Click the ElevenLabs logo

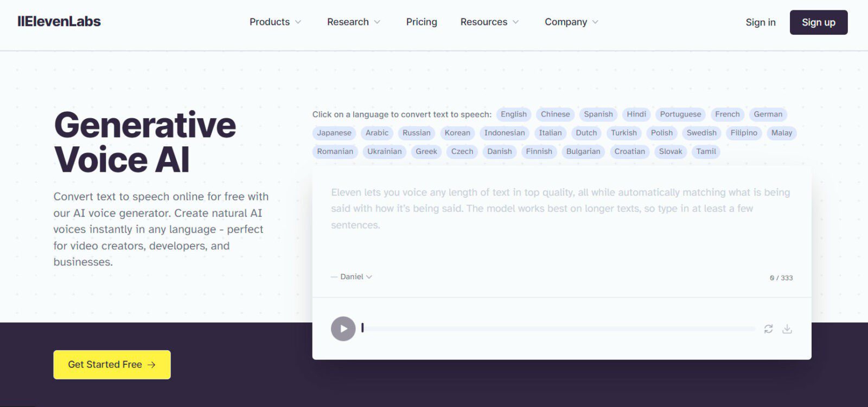(x=59, y=21)
